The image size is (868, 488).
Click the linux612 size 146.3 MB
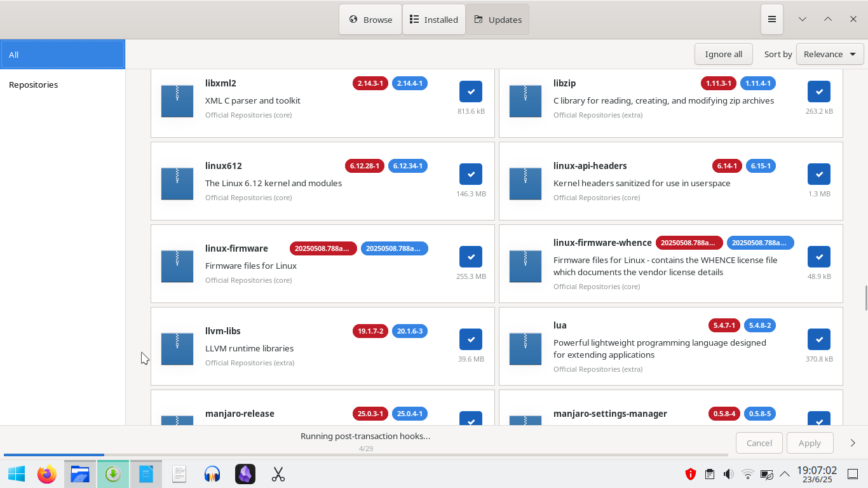471,194
